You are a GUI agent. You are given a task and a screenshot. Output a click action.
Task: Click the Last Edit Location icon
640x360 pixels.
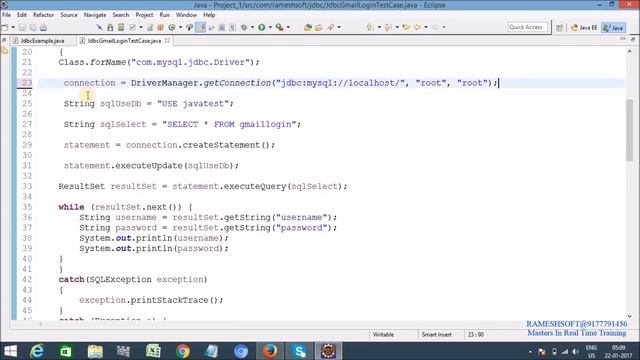[x=406, y=27]
